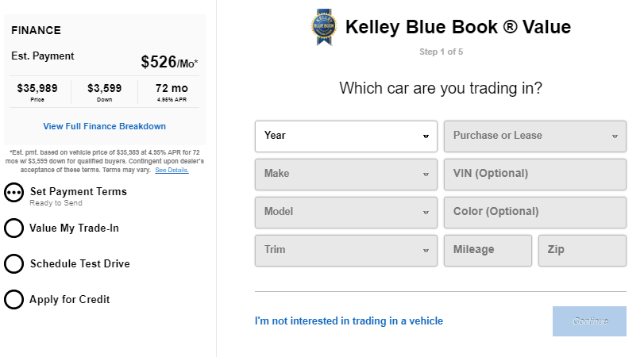Select the Apply for Credit circle

[x=14, y=300]
